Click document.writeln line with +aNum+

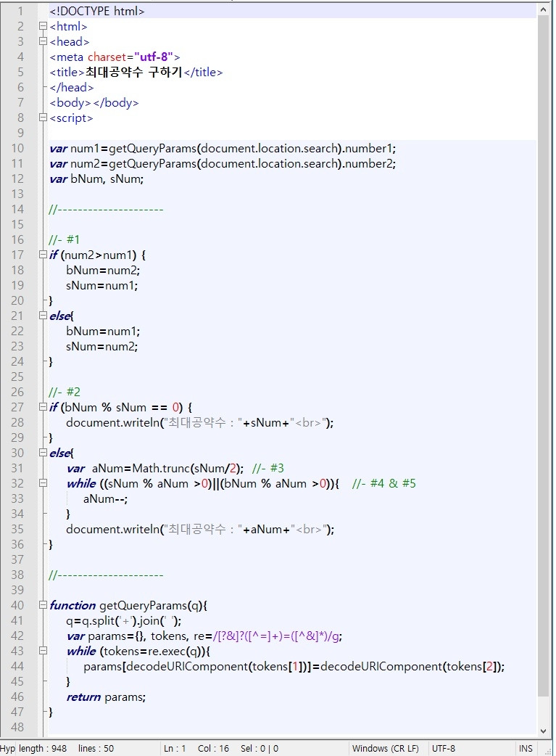(x=200, y=529)
